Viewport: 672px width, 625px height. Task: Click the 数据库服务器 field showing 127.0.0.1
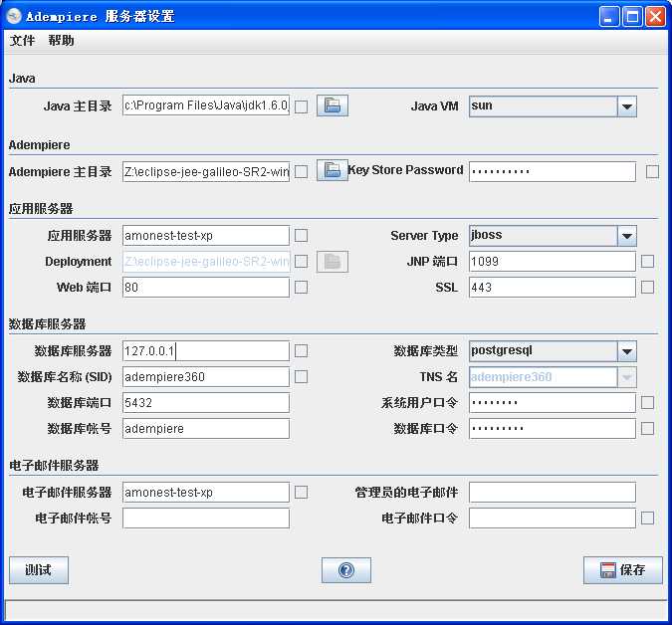(206, 351)
